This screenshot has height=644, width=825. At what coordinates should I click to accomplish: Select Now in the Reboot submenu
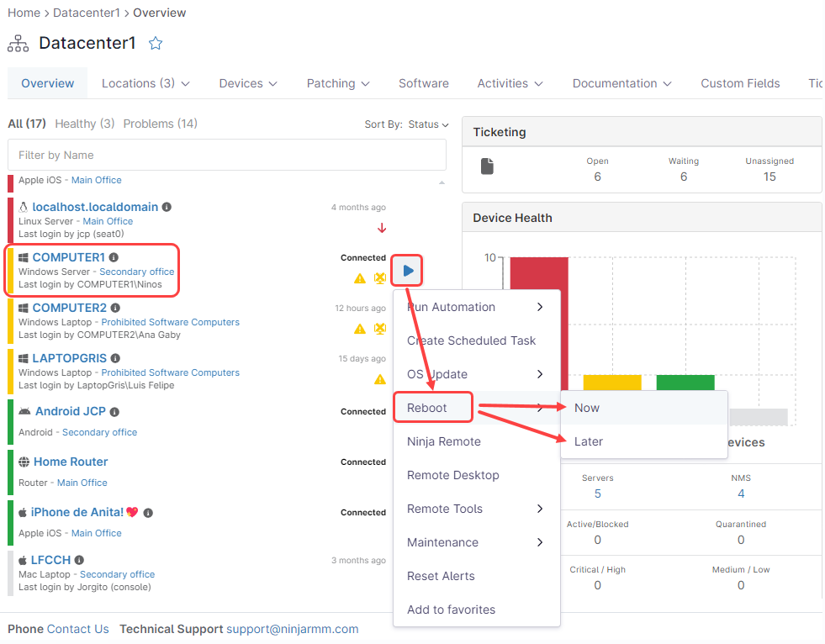tap(644, 408)
